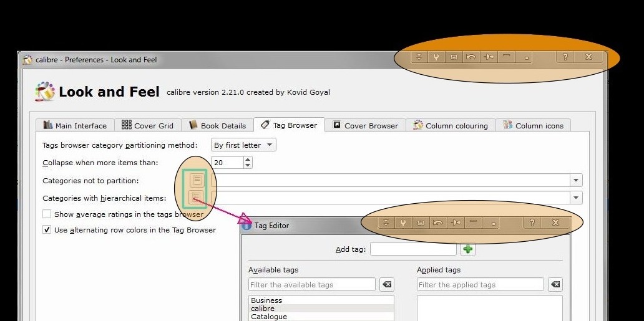
Task: Click the pin icon in Tag Editor title bar
Action: 456,223
